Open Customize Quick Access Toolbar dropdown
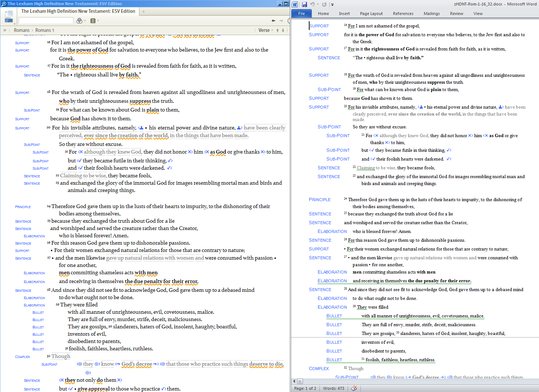This screenshot has width=539, height=392. [x=332, y=4]
